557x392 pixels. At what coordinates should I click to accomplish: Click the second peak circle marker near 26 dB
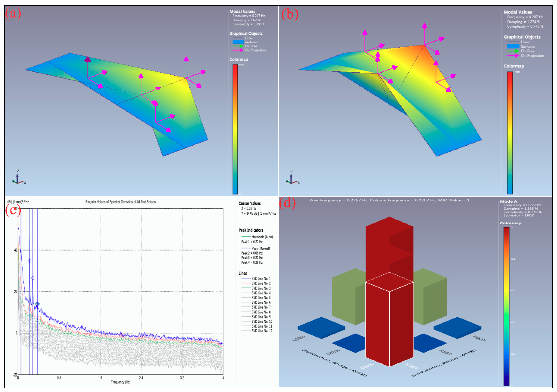click(x=33, y=278)
